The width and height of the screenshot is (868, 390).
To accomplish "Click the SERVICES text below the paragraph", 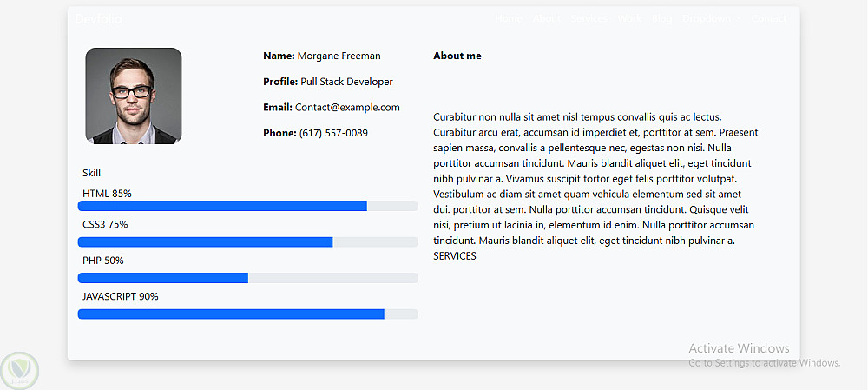I will coord(455,256).
